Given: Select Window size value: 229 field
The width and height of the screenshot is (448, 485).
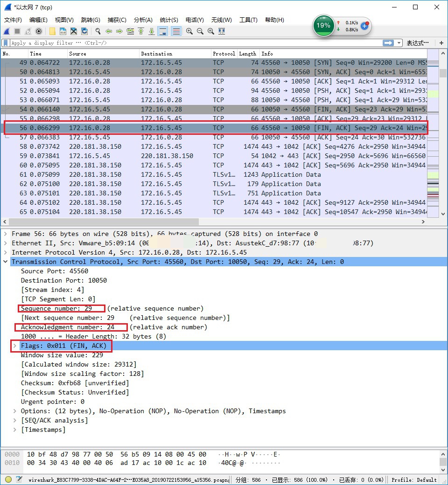Looking at the screenshot, I should pos(62,355).
